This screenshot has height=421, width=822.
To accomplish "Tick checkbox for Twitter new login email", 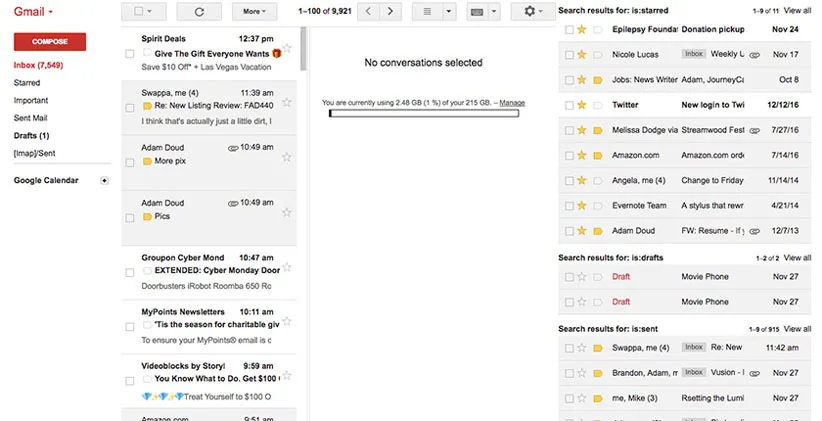I will click(569, 105).
